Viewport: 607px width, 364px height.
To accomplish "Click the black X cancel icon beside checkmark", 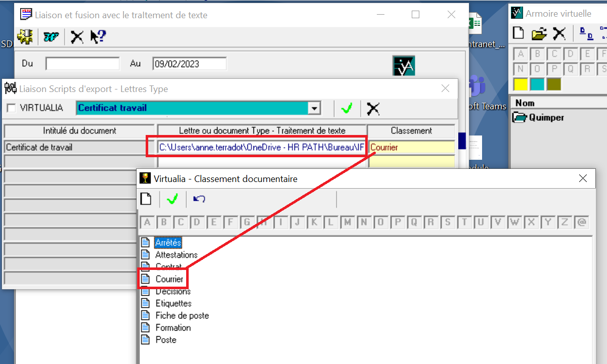I will point(373,108).
